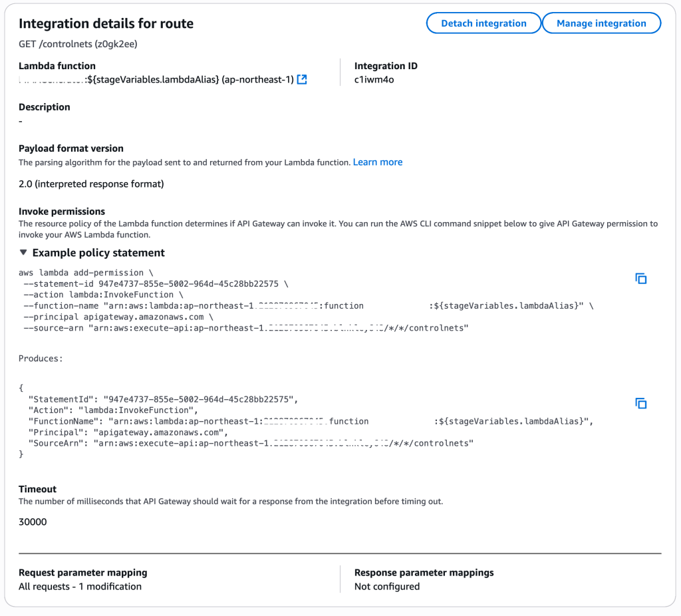The width and height of the screenshot is (681, 616).
Task: Click the Integration ID value c1iwm4o
Action: pyautogui.click(x=374, y=80)
